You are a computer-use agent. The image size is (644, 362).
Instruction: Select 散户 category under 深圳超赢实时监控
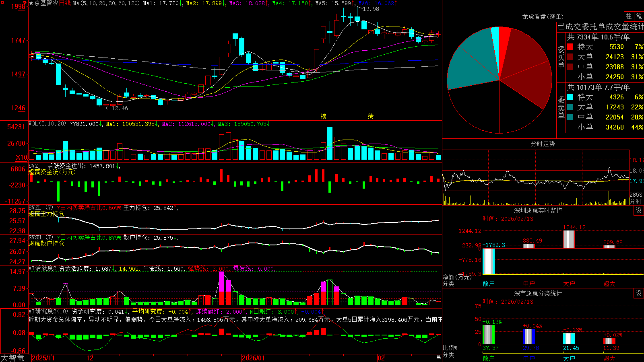pyautogui.click(x=489, y=284)
